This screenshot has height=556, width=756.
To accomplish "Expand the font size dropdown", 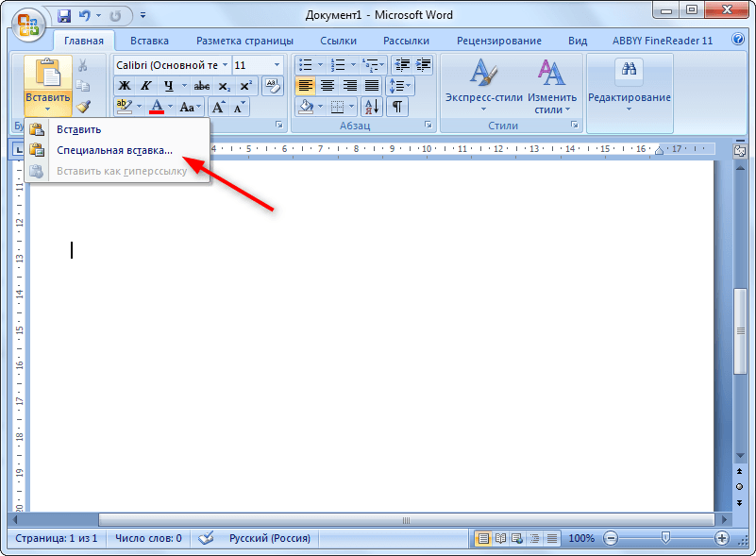I will [277, 65].
